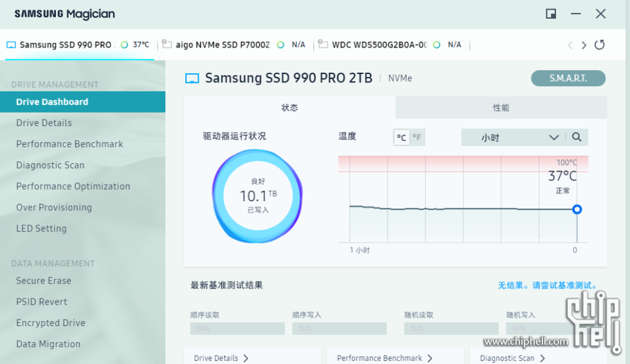Close the Samsung Magician window

(x=600, y=14)
